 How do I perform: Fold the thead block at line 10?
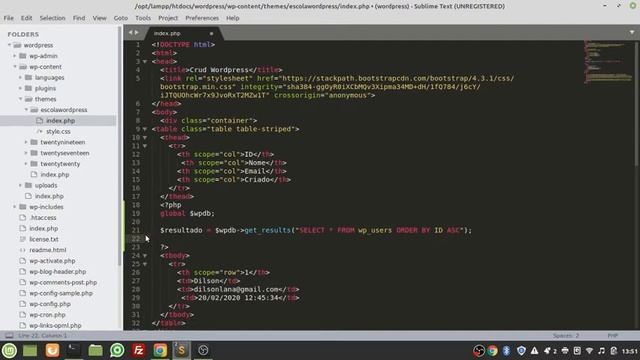point(145,138)
